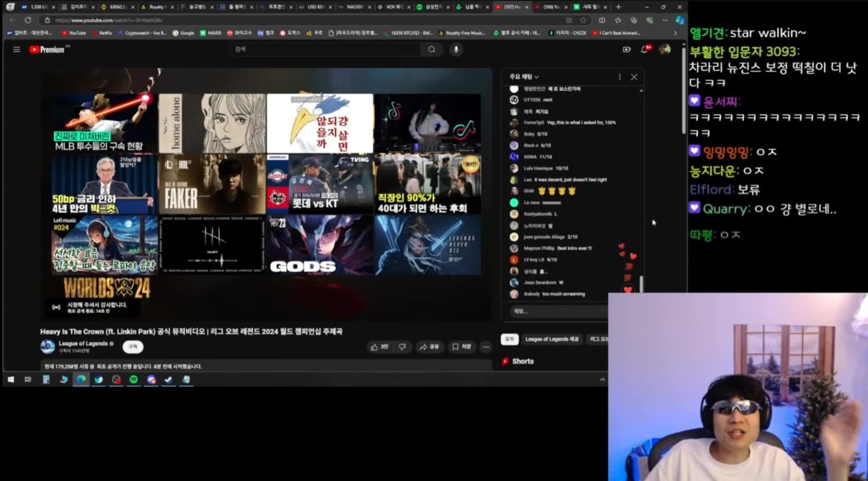Go to YouTube Premium home logo
The width and height of the screenshot is (868, 481).
coord(47,49)
